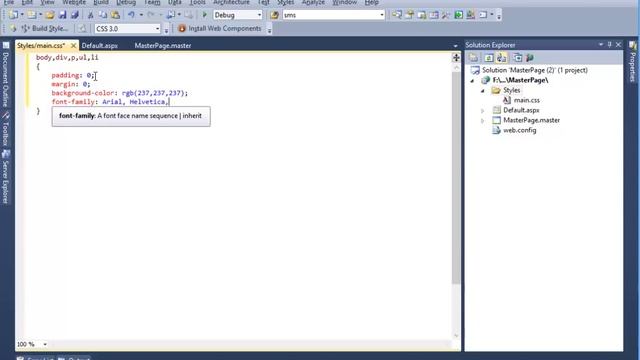Select the Solution 'MasterPage (2)' node
The width and height of the screenshot is (640, 360).
click(x=535, y=70)
